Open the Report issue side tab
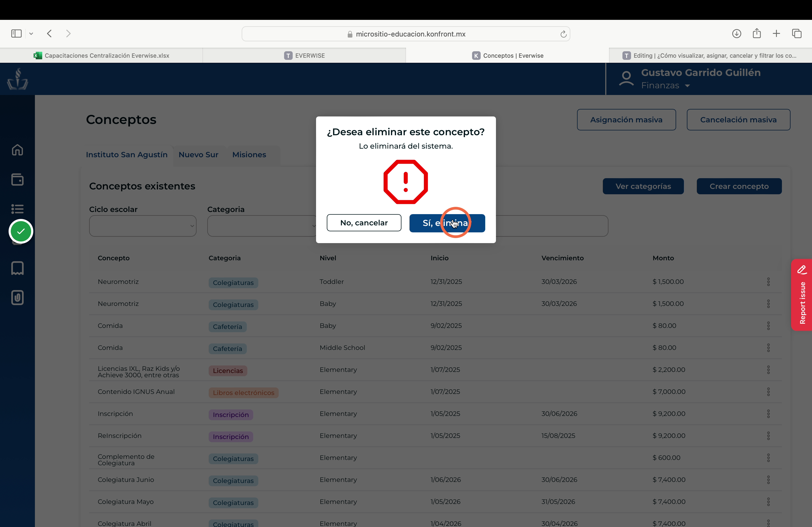Viewport: 812px width, 527px height. point(802,295)
